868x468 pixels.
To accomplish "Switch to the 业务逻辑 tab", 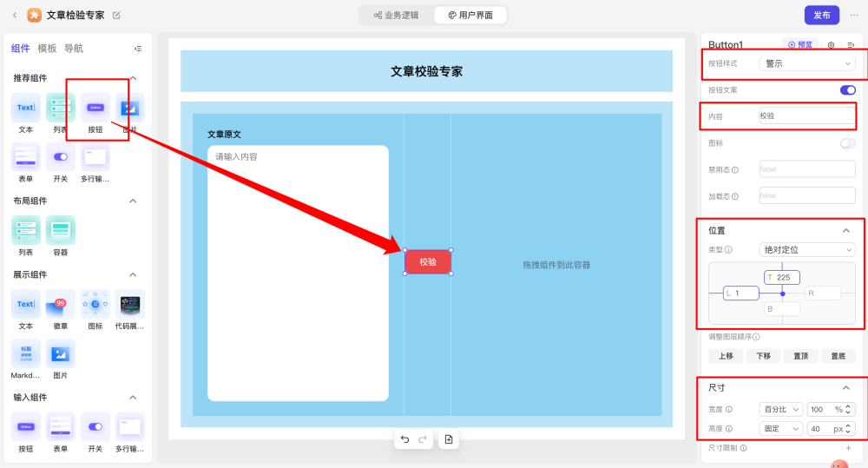I will tap(397, 15).
